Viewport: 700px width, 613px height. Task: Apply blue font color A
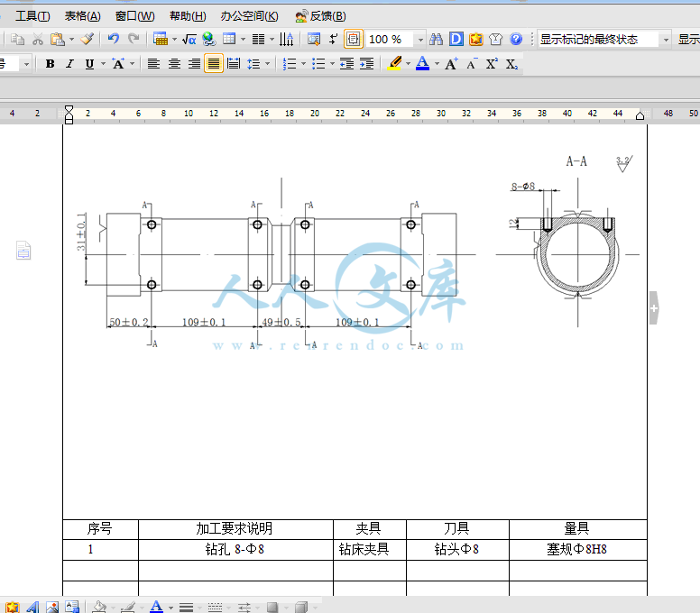point(422,64)
